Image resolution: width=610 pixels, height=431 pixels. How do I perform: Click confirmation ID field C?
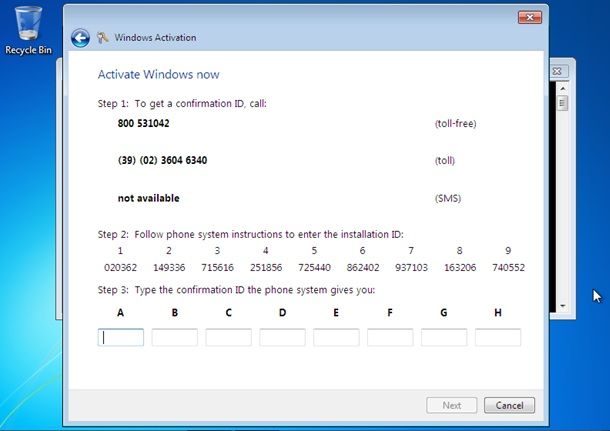coord(228,337)
